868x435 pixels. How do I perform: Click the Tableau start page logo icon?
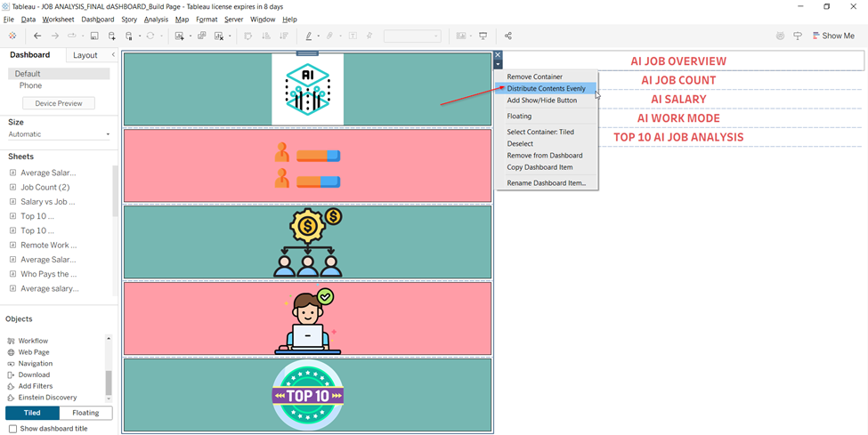click(x=12, y=36)
